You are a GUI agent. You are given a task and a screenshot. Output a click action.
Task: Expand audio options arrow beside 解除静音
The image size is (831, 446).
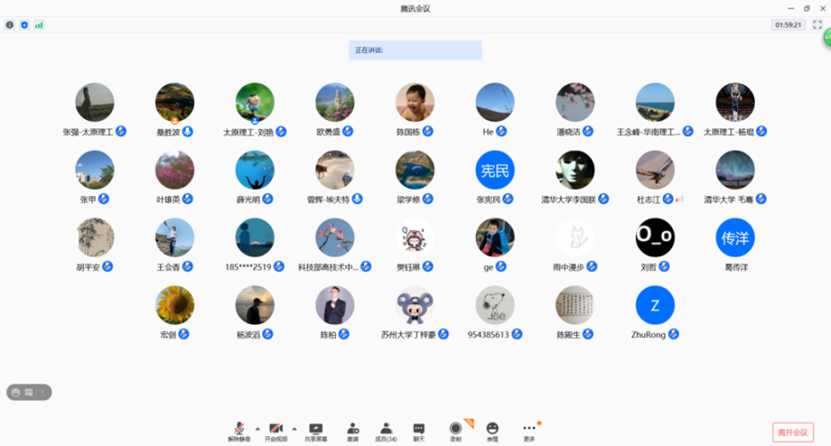[x=257, y=427]
